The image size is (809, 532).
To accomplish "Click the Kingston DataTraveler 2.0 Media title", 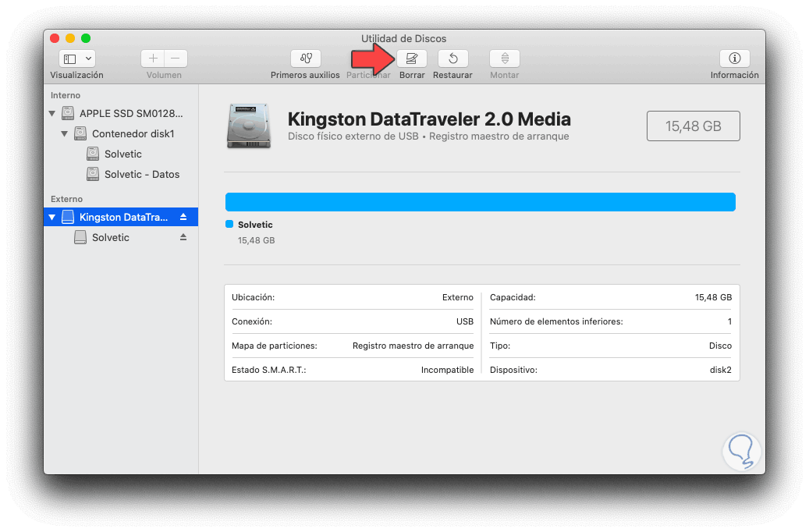I will [429, 119].
